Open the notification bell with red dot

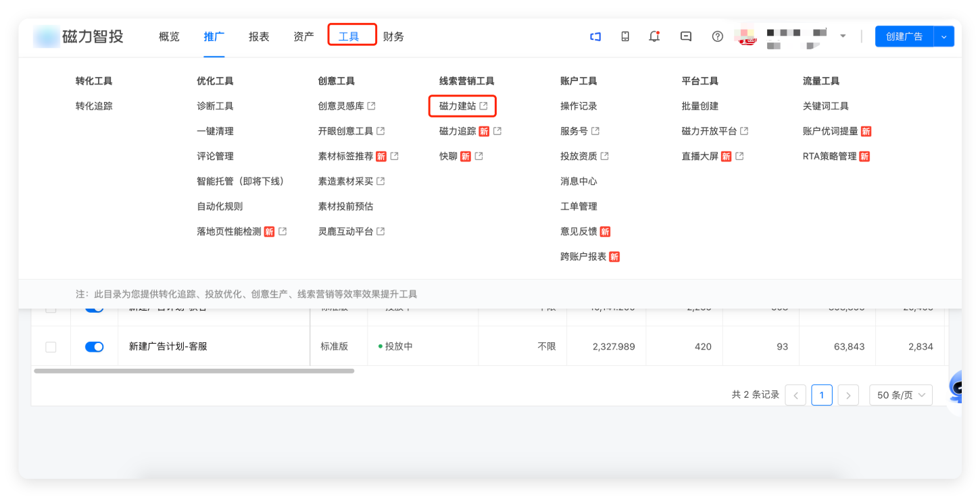pyautogui.click(x=654, y=36)
